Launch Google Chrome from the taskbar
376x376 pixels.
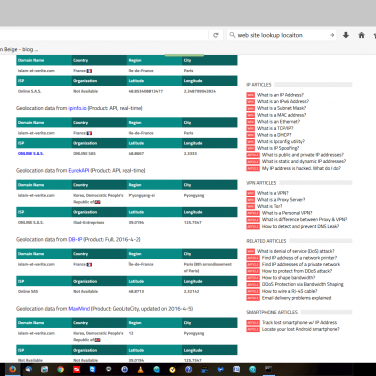click(x=60, y=369)
